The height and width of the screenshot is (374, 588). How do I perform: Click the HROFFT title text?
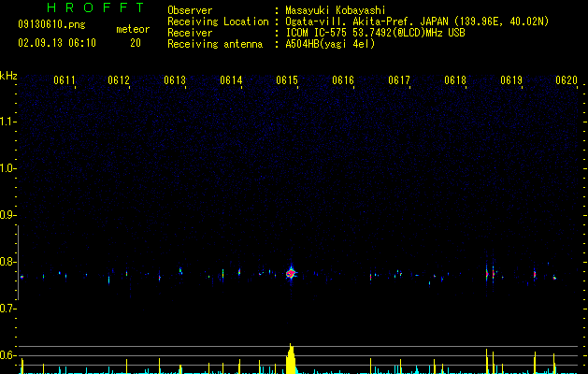click(x=96, y=7)
